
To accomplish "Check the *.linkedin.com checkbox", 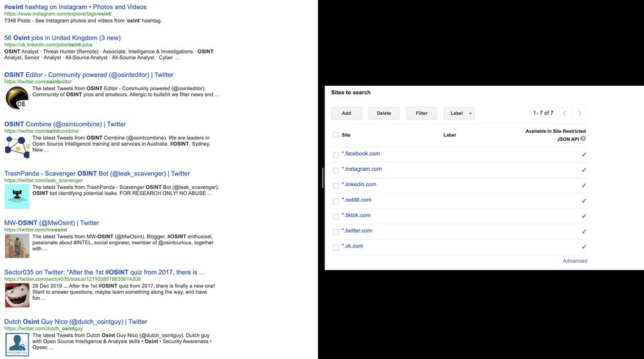I will [x=336, y=186].
